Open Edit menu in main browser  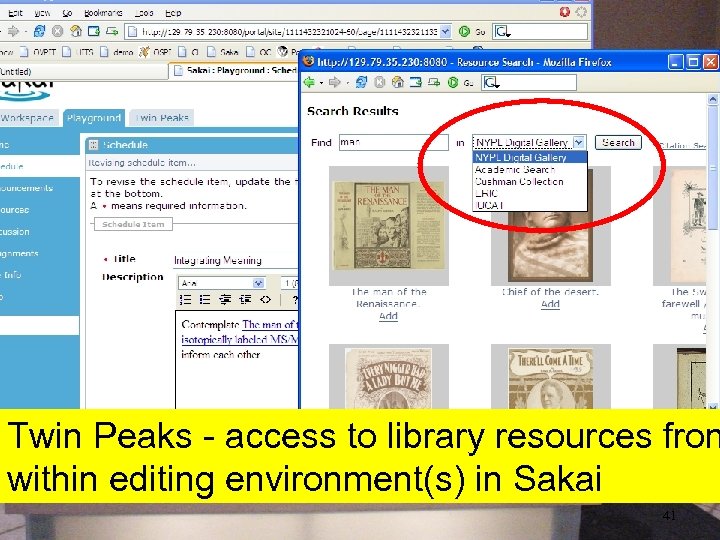coord(15,13)
